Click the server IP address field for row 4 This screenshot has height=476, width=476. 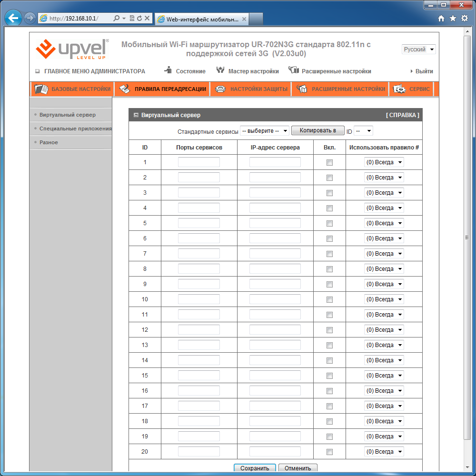(275, 208)
